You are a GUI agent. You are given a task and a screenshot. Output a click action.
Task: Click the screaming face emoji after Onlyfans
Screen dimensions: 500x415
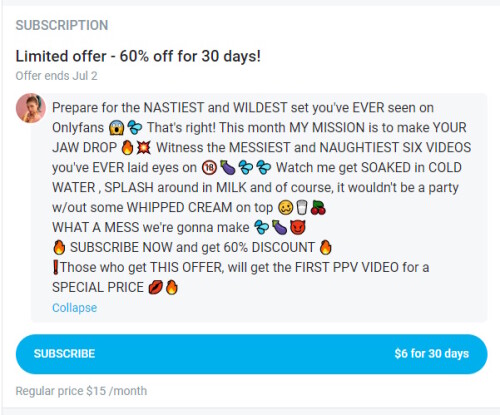(x=117, y=128)
